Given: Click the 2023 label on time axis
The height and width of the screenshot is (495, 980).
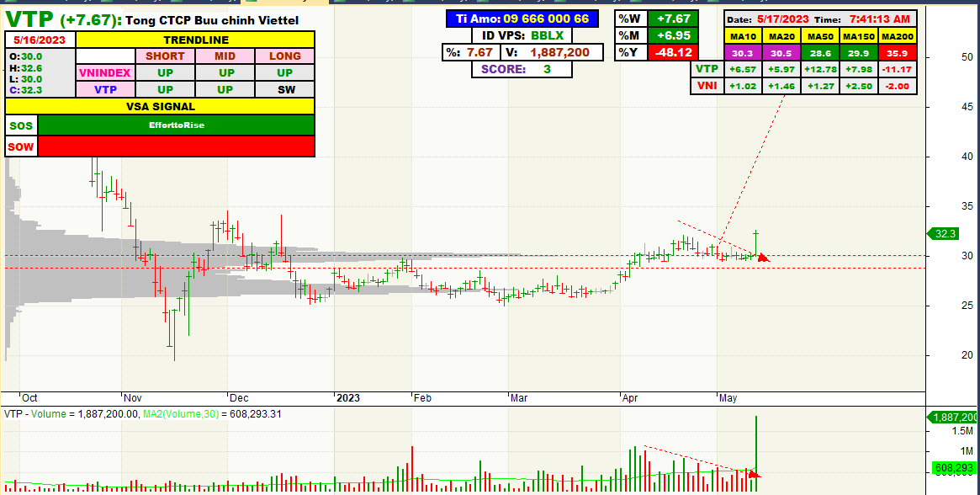Looking at the screenshot, I should click(348, 398).
